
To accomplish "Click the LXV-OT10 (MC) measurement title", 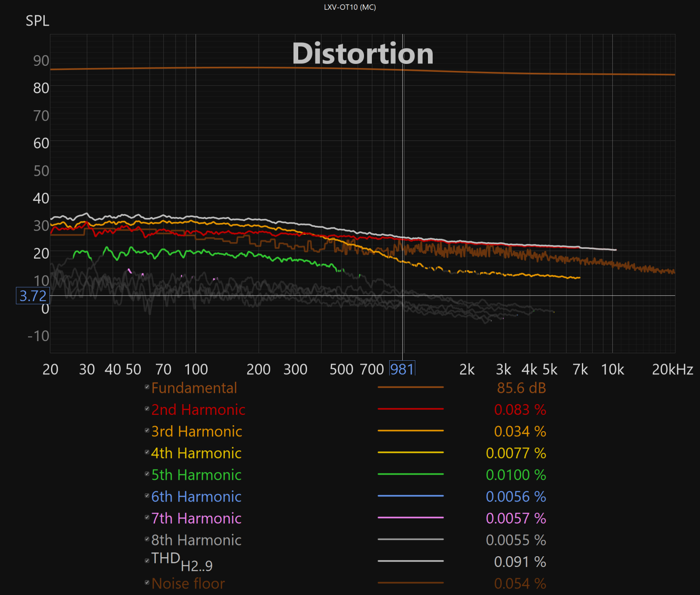I will [350, 7].
